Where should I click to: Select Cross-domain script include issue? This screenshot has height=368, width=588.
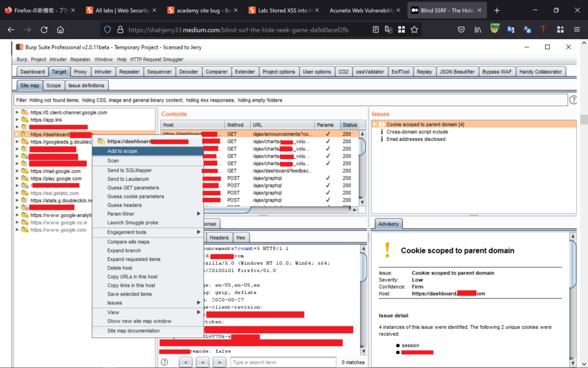click(x=417, y=131)
